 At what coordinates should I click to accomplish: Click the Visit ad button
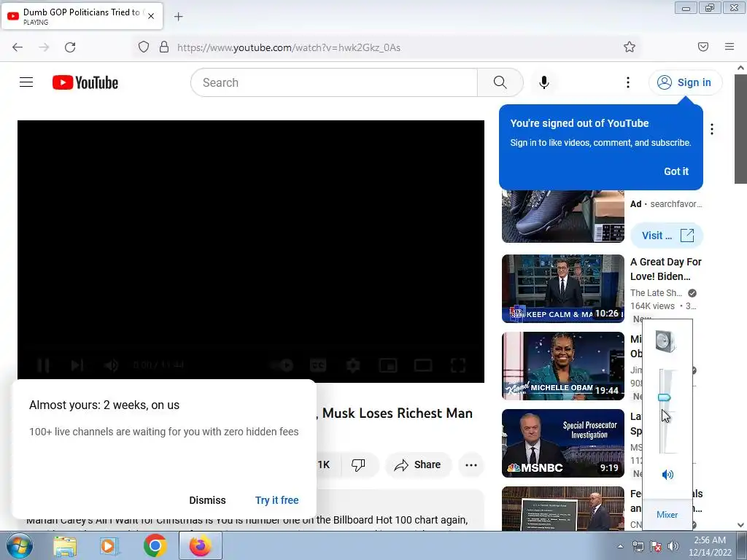pos(667,236)
